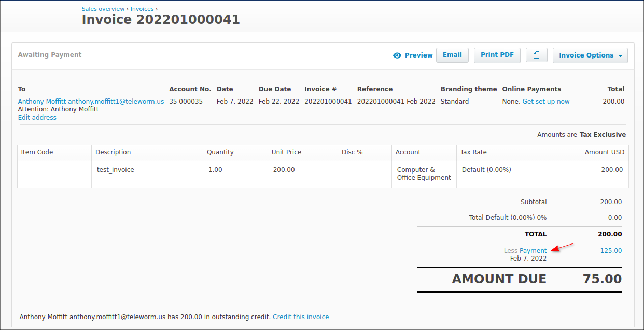Click the Preview text link

click(x=418, y=55)
